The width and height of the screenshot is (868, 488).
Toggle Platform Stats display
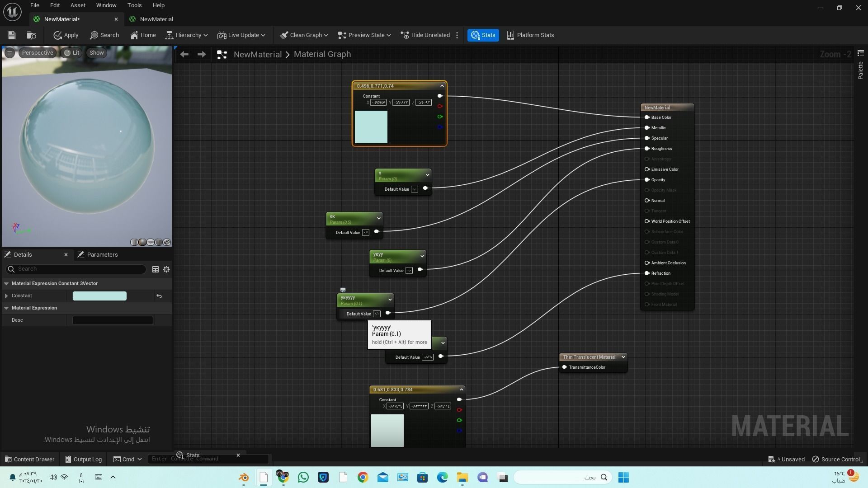pyautogui.click(x=530, y=35)
